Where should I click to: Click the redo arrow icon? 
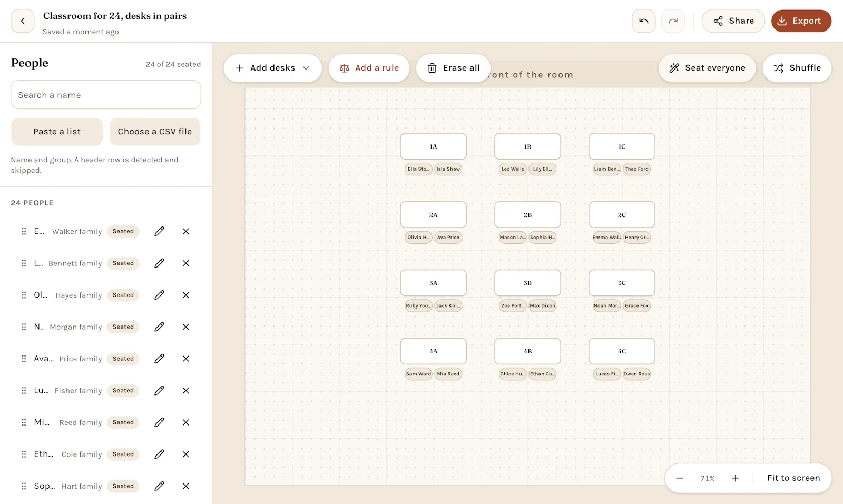673,21
